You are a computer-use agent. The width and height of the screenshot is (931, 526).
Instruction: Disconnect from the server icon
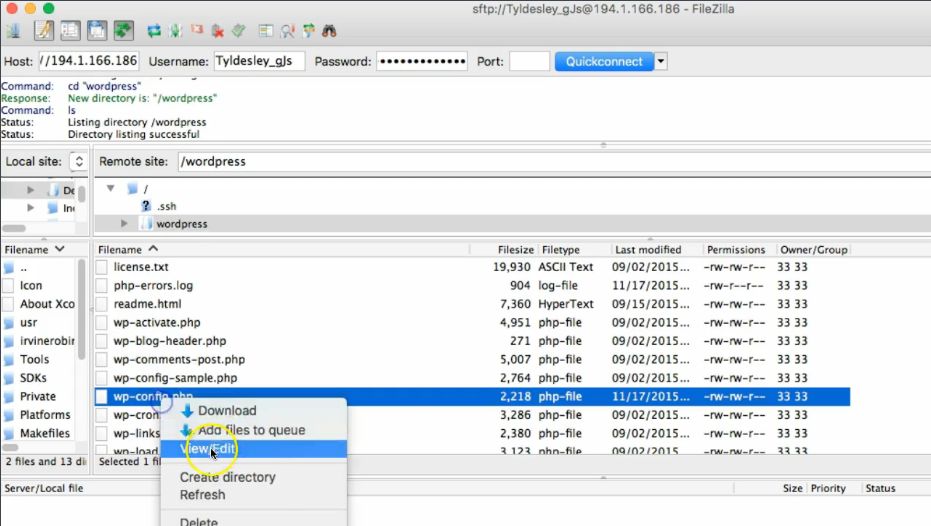pyautogui.click(x=218, y=31)
